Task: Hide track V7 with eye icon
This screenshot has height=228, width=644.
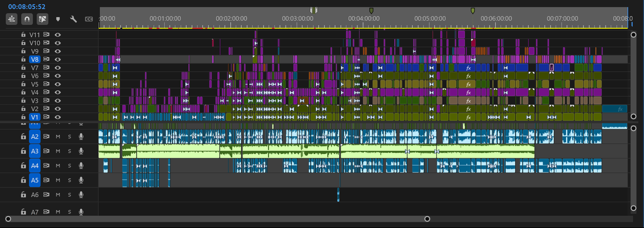Action: click(x=57, y=68)
